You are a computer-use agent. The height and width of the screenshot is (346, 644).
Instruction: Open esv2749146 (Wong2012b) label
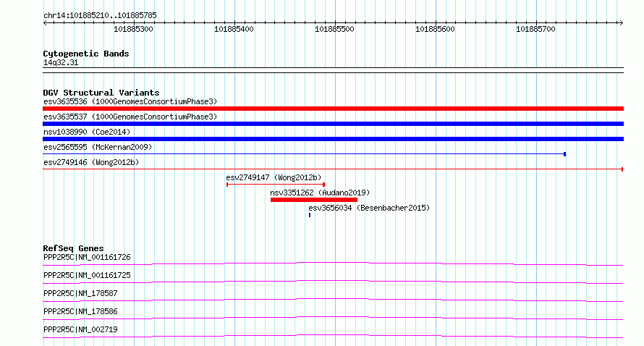point(91,162)
